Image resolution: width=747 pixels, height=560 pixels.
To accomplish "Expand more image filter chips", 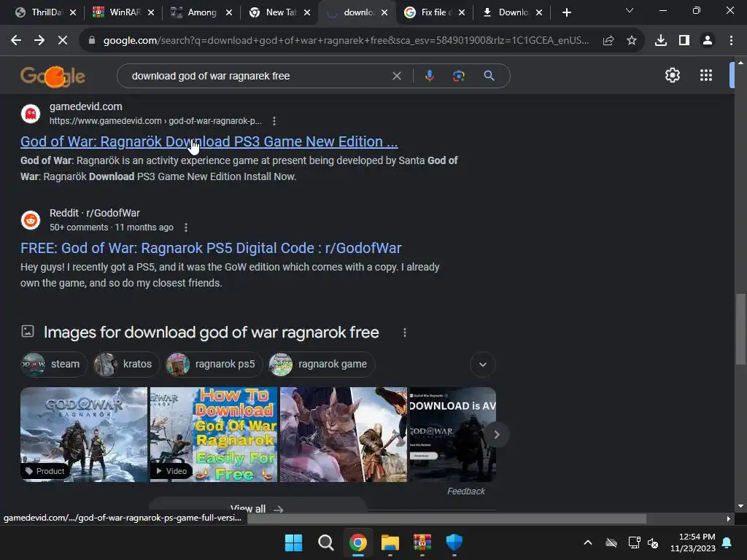I will (483, 365).
